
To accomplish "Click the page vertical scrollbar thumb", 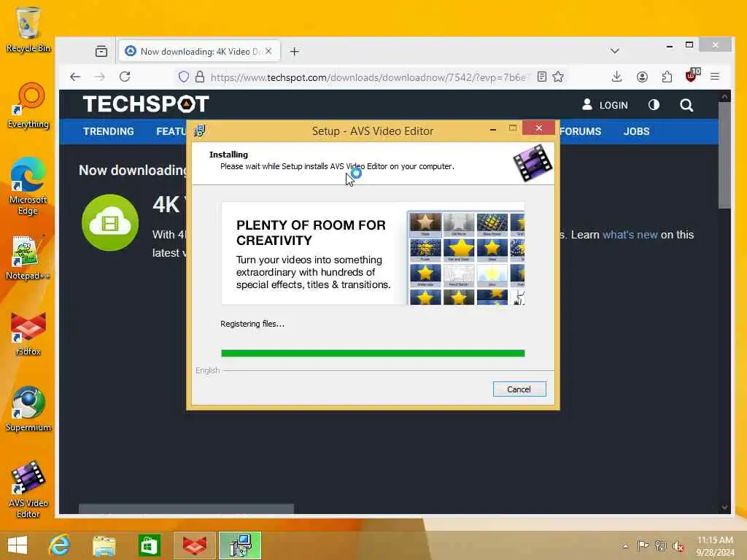I will pos(724,155).
